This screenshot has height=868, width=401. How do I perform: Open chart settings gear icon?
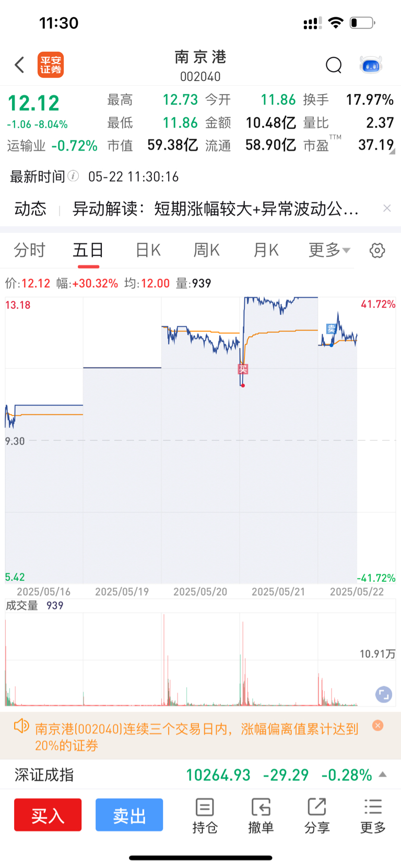pyautogui.click(x=377, y=251)
